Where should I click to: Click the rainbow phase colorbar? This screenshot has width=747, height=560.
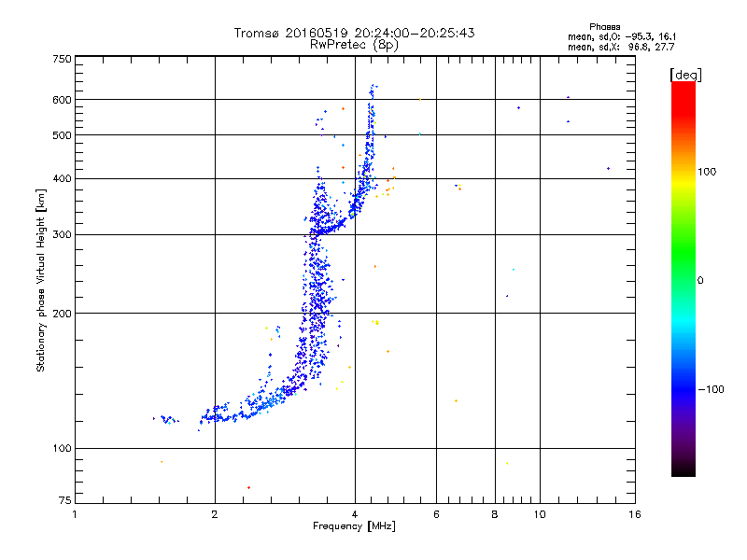[x=684, y=279]
